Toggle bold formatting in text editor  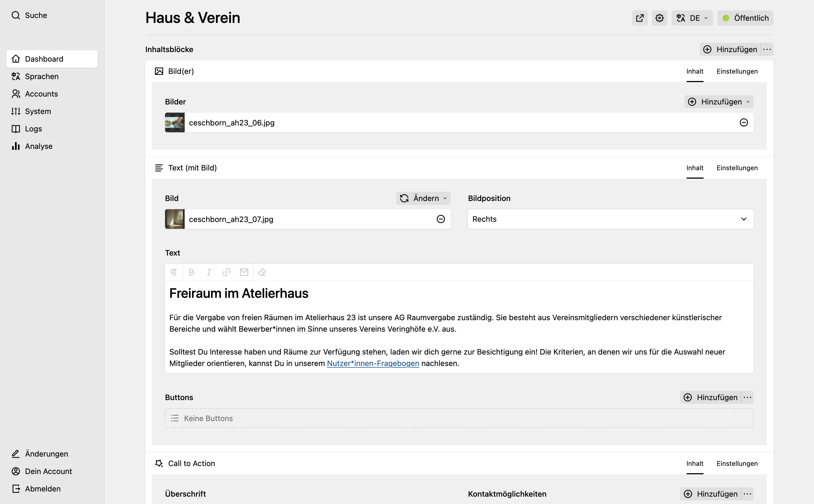(x=191, y=272)
